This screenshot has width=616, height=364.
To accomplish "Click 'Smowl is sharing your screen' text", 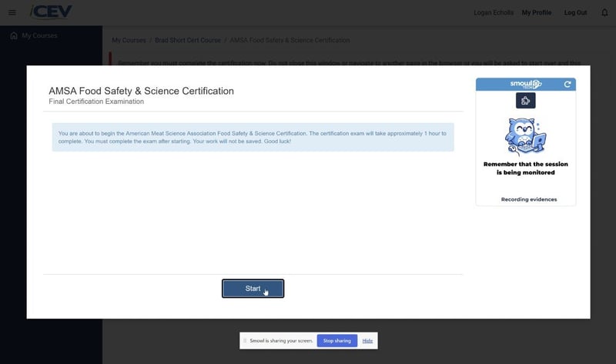I will click(281, 341).
